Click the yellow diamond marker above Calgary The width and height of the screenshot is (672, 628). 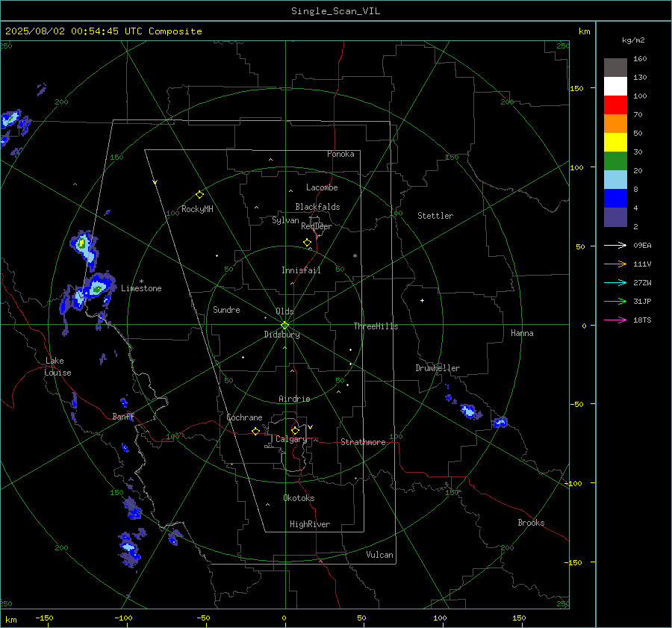point(295,430)
